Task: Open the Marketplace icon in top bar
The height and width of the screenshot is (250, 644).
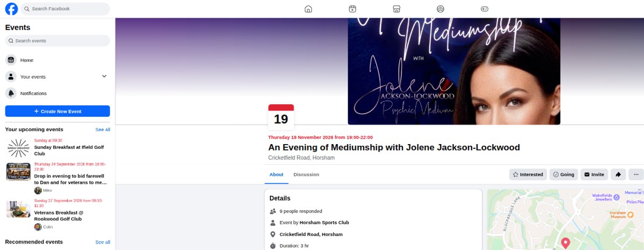Action: point(396,9)
